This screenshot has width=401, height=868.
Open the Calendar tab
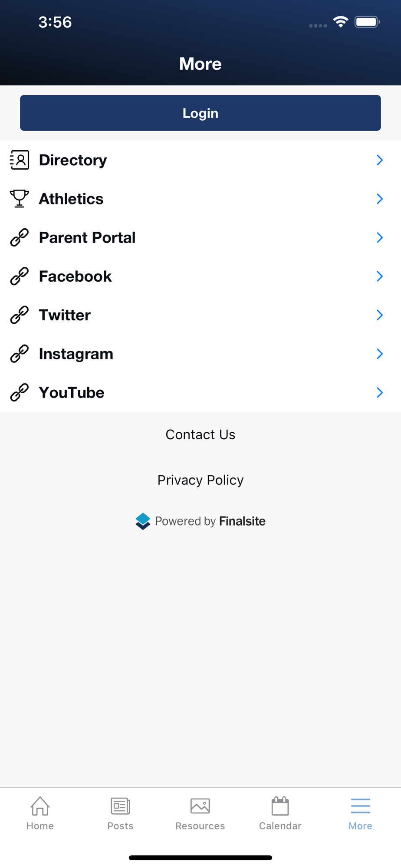click(x=280, y=813)
